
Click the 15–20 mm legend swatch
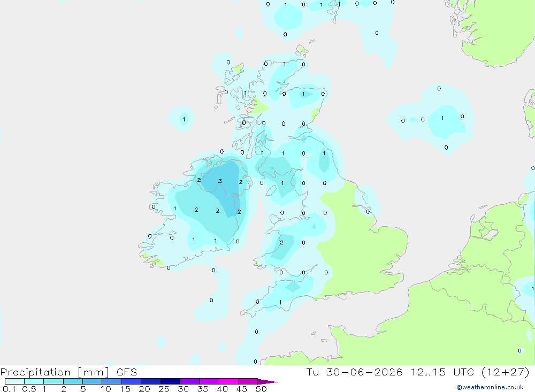132,381
